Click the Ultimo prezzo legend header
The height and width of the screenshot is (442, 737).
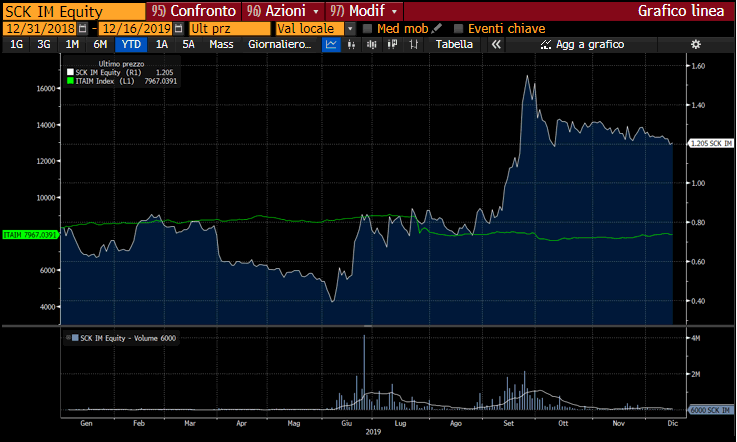pyautogui.click(x=121, y=63)
